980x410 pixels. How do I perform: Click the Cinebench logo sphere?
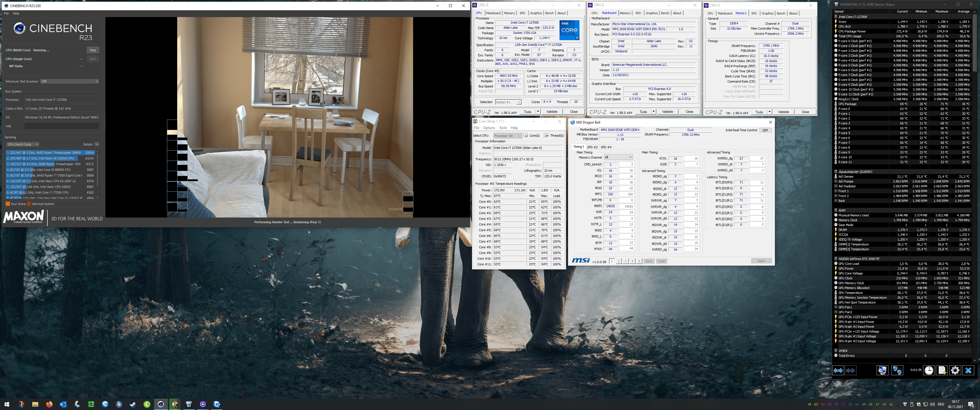click(19, 28)
